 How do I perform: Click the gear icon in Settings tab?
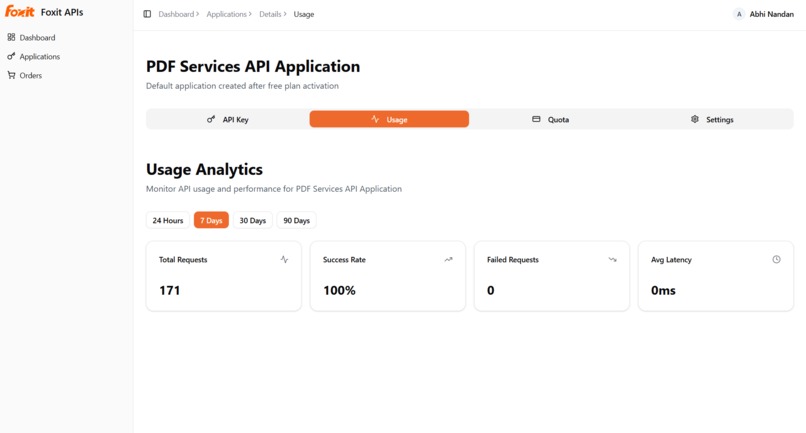coord(695,119)
